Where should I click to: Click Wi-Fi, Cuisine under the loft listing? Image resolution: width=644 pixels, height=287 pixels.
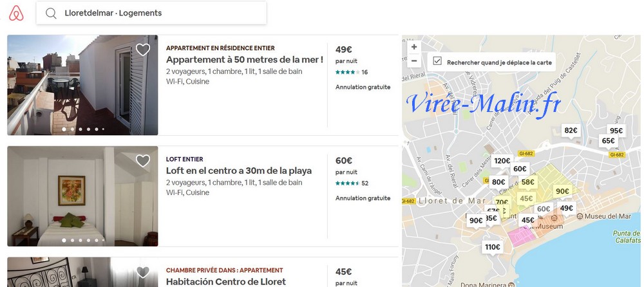point(187,192)
